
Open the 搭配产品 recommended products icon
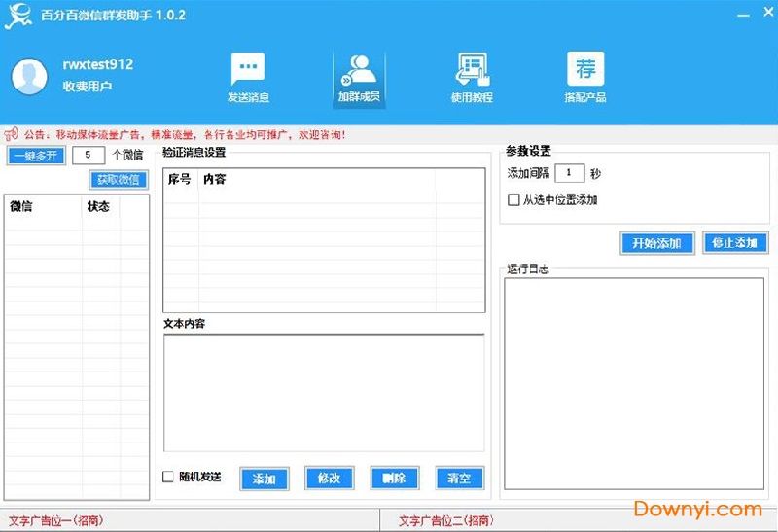[585, 77]
